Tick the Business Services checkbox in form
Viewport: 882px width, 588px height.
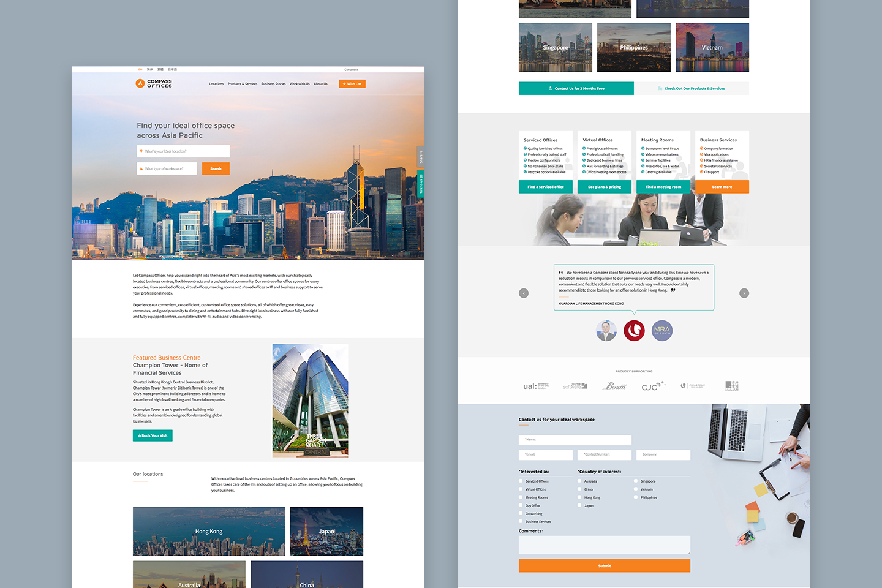[521, 522]
